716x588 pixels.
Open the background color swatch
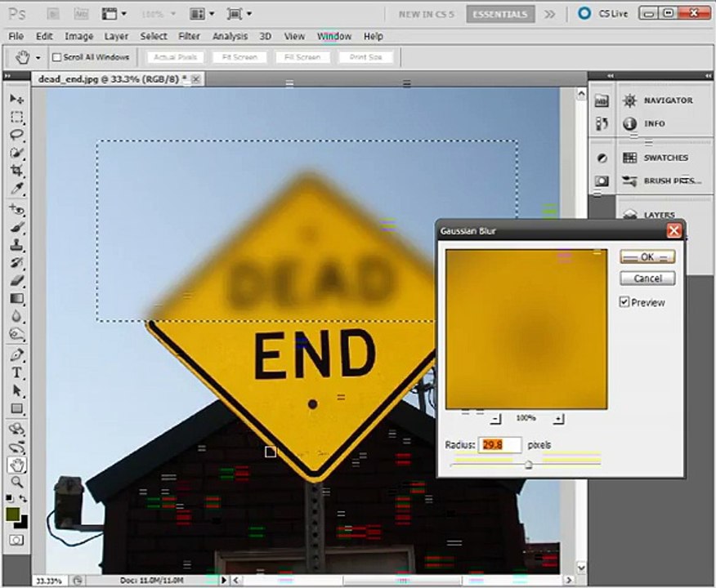(23, 523)
